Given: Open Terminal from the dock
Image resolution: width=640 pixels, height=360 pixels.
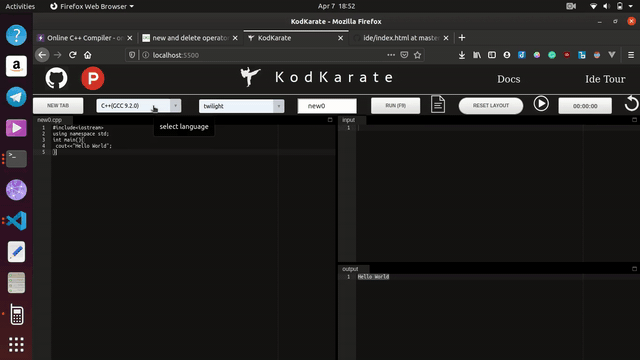Looking at the screenshot, I should (16, 159).
